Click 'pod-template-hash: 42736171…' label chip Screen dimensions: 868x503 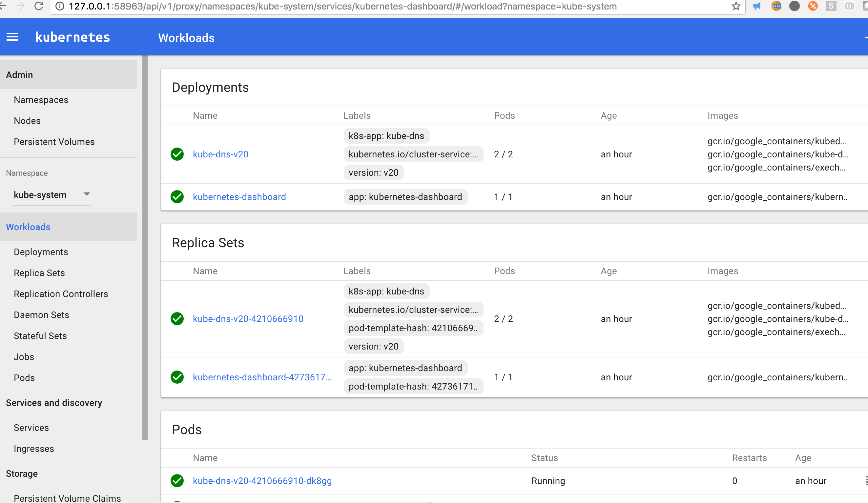[414, 387]
